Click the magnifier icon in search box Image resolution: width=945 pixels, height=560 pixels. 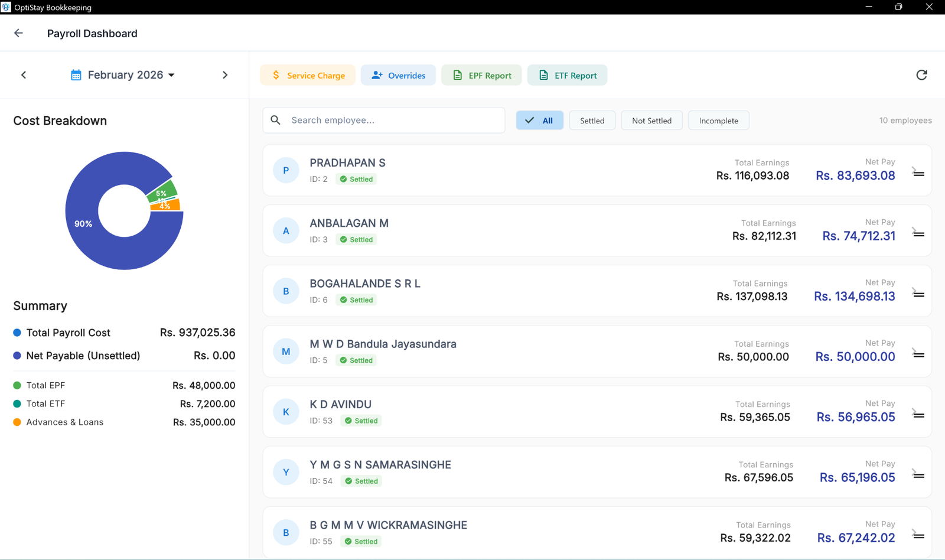coord(275,120)
